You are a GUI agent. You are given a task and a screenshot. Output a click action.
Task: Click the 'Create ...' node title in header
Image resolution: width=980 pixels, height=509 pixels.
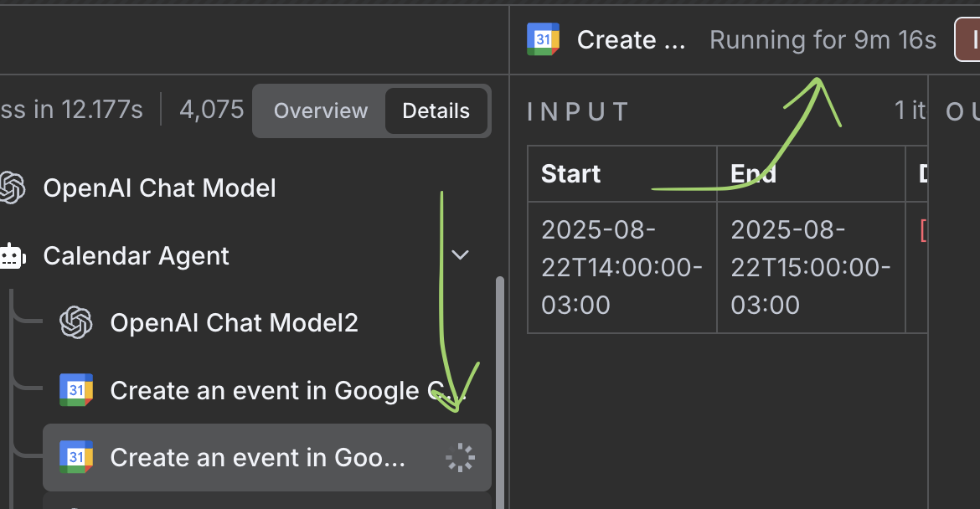(632, 40)
